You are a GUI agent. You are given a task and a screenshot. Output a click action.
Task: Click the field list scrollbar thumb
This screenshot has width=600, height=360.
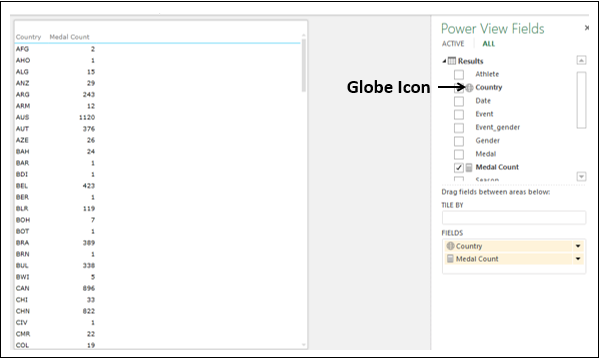point(581,100)
